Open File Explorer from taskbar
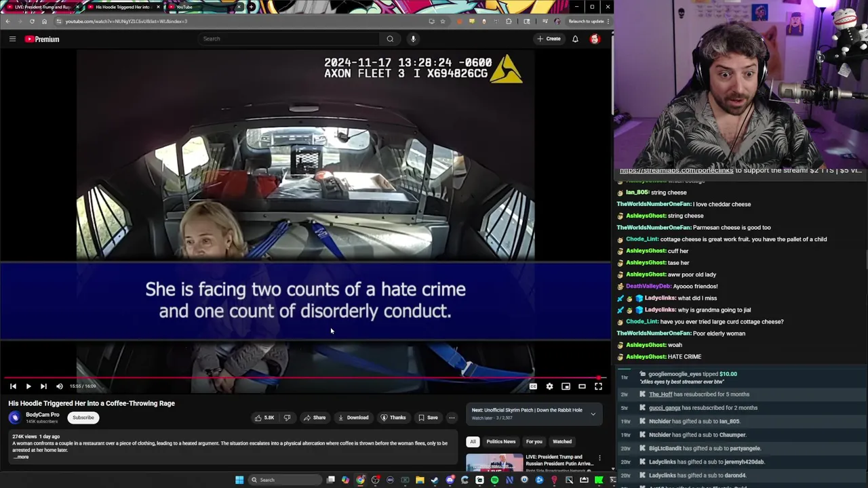 tap(420, 480)
